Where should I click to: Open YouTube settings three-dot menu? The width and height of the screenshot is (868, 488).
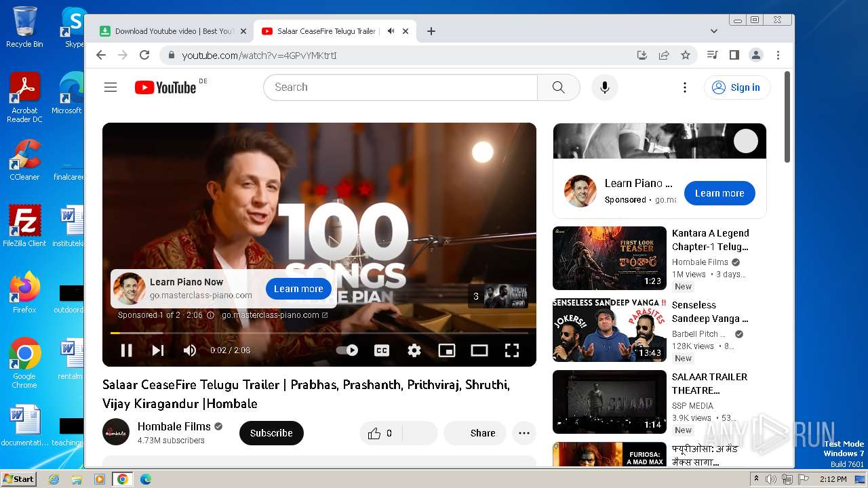(685, 87)
